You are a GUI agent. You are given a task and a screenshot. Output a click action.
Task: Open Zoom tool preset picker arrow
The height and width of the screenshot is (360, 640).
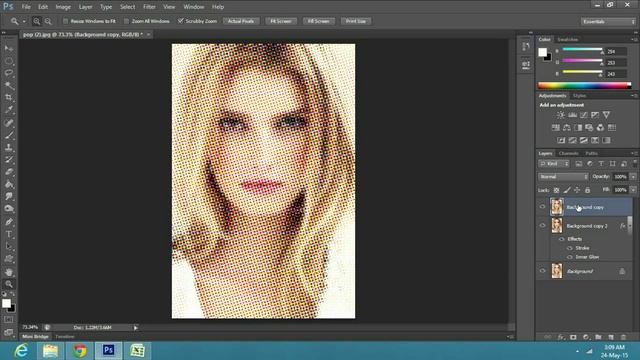(24, 21)
